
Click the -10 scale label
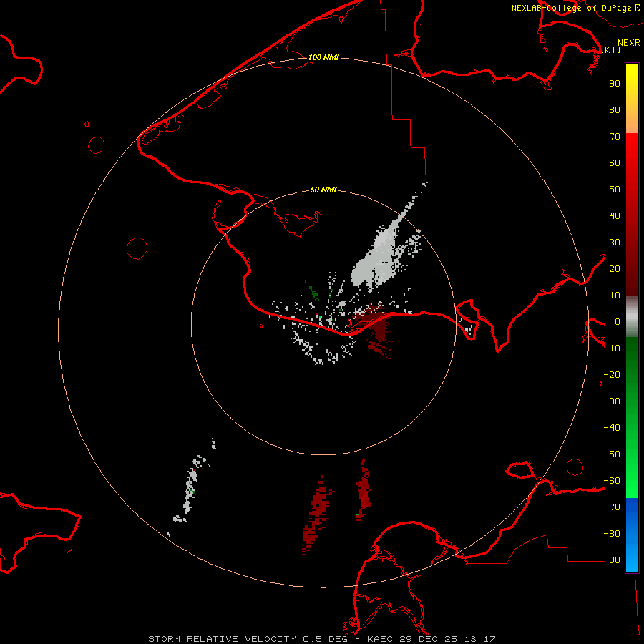612,348
